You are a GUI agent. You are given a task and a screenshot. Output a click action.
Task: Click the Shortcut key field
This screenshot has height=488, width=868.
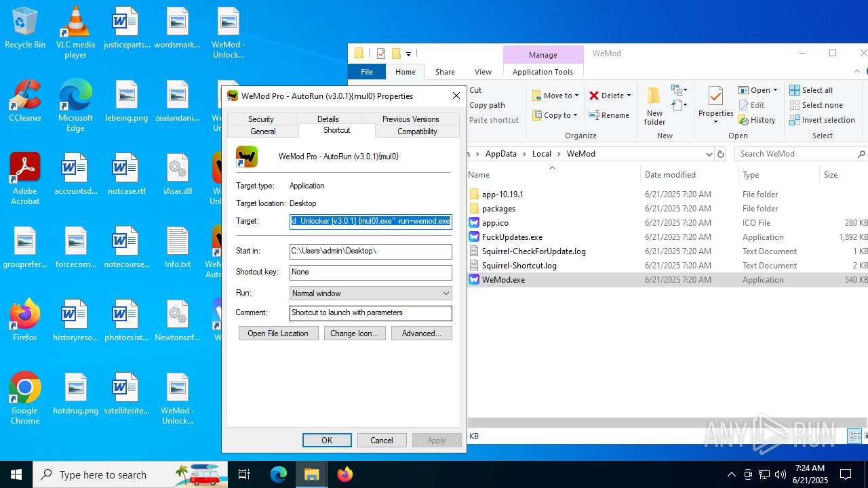click(370, 272)
